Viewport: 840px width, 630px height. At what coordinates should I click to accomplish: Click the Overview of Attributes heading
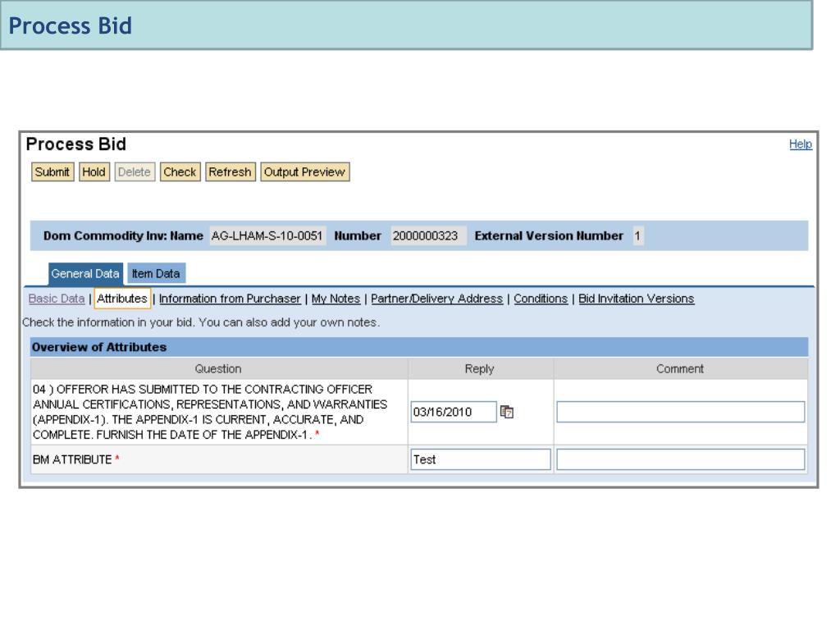pyautogui.click(x=99, y=347)
